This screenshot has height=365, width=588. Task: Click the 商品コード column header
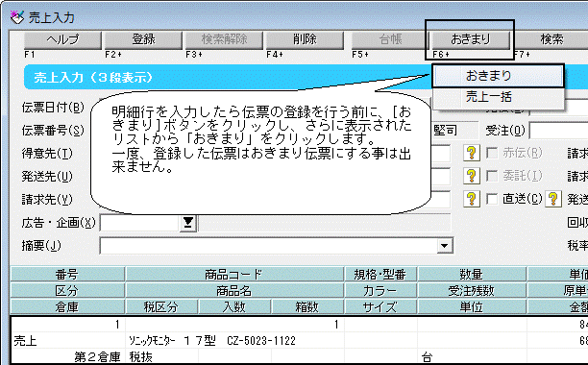(234, 275)
